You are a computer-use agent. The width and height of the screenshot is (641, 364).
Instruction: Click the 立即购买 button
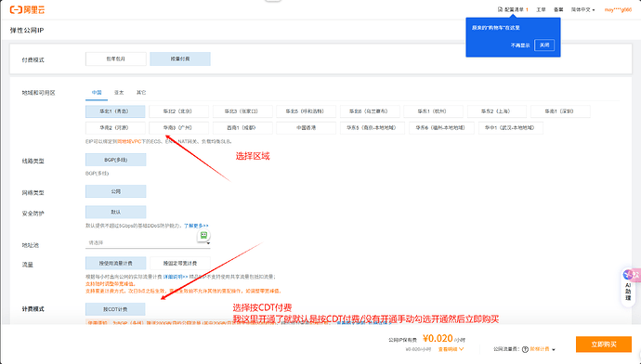tap(604, 344)
